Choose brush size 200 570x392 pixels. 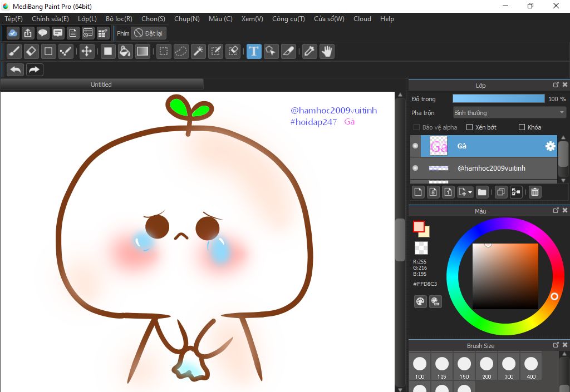click(487, 367)
